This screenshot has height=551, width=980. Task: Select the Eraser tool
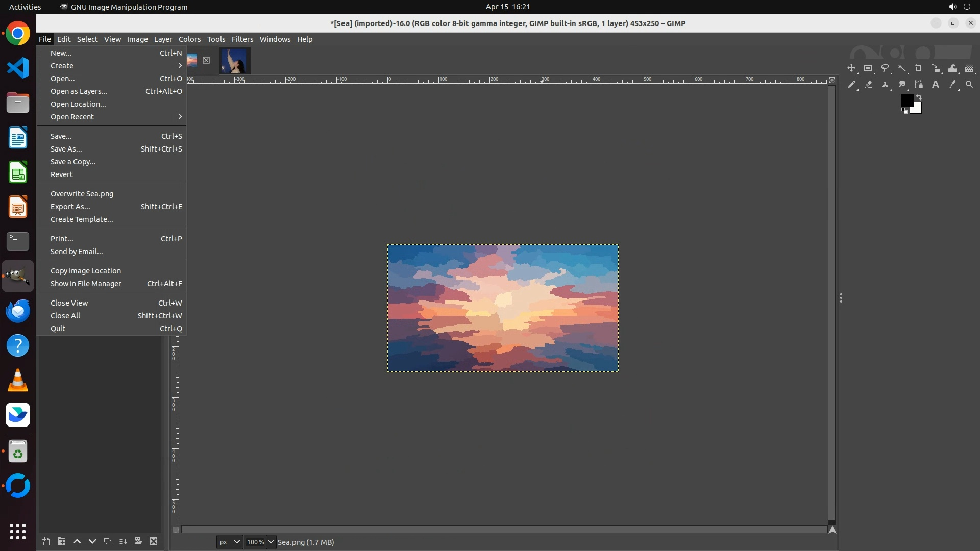[x=868, y=85]
